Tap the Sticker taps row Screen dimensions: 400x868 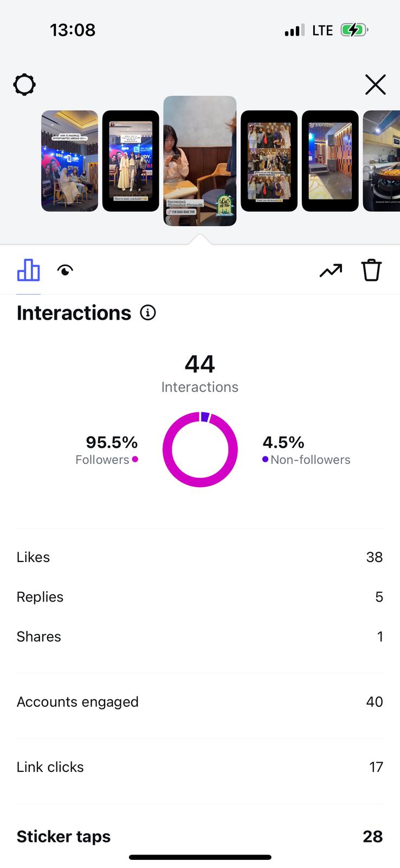pos(199,837)
